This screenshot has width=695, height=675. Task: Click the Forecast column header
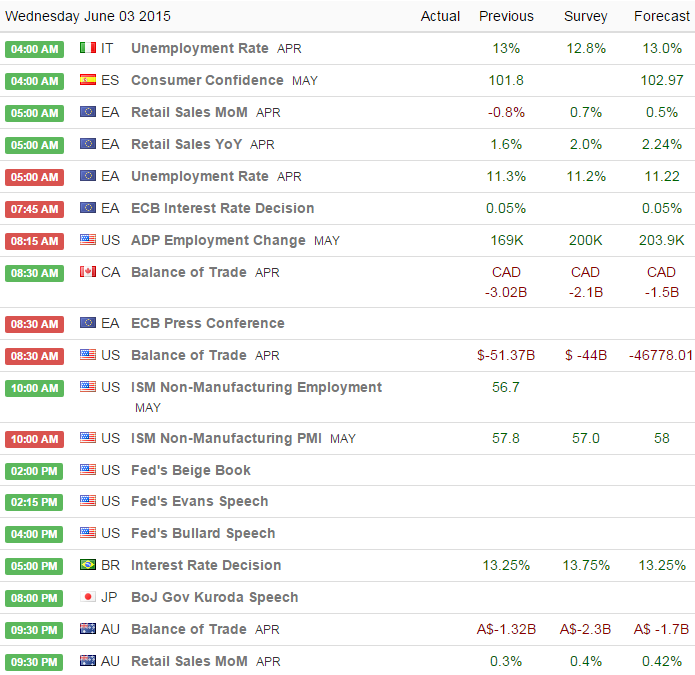click(x=661, y=16)
